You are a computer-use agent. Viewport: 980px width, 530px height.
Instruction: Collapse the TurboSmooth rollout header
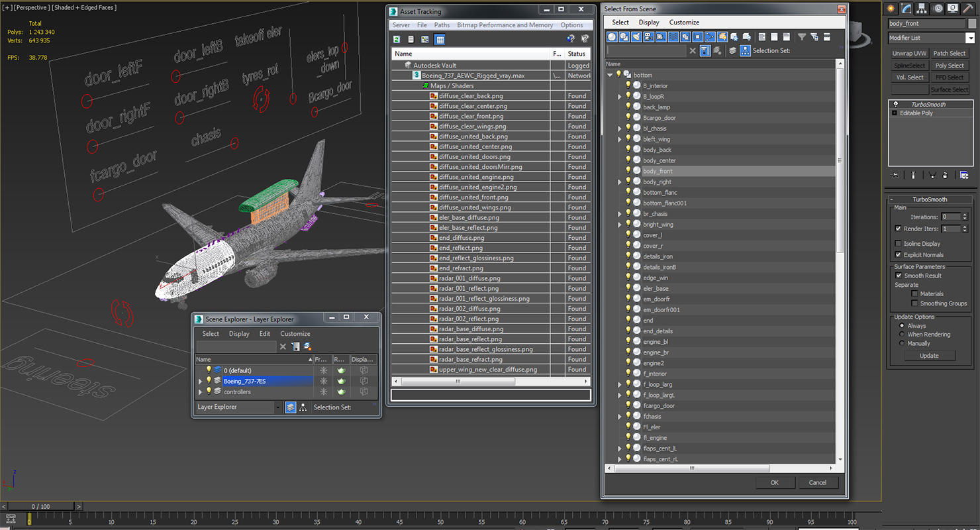[x=930, y=199]
